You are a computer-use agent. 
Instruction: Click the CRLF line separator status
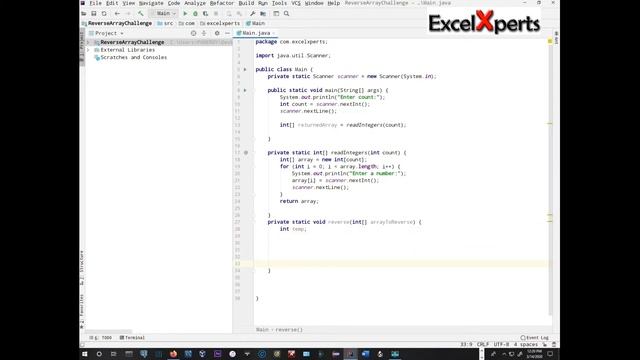pos(482,344)
